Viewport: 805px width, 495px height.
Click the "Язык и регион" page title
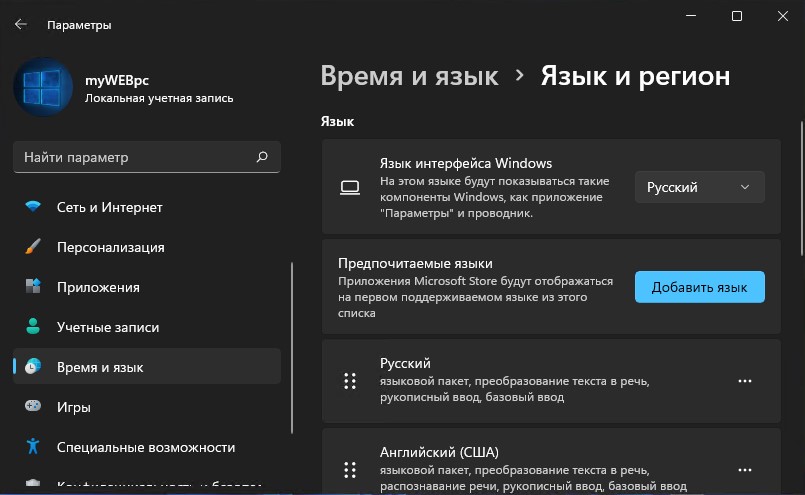tap(636, 76)
